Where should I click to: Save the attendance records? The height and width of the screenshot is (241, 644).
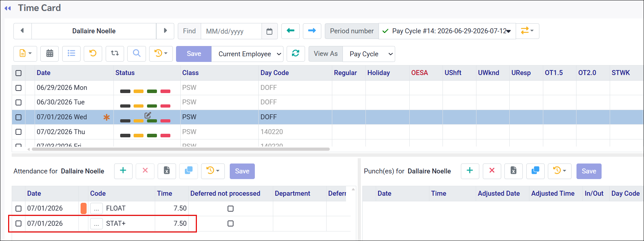tap(242, 171)
